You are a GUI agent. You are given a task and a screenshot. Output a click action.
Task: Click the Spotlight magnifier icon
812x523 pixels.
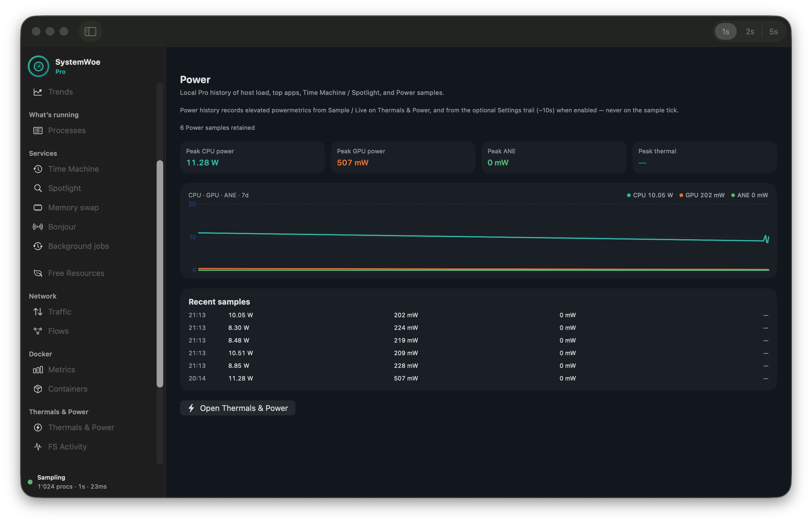point(38,189)
